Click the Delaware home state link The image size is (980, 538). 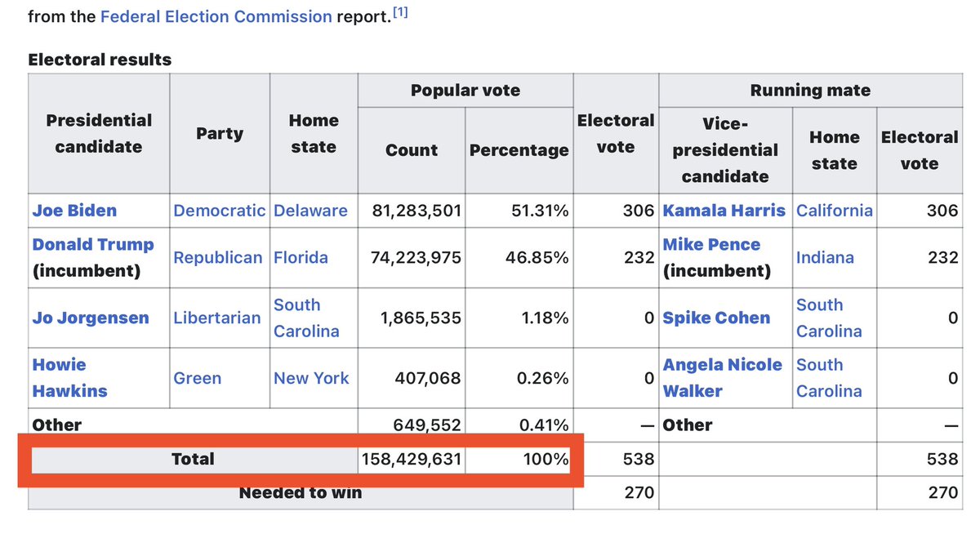click(x=310, y=211)
